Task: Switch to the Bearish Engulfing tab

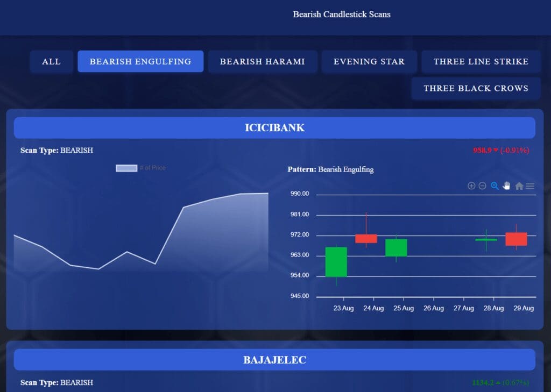Action: [x=140, y=61]
